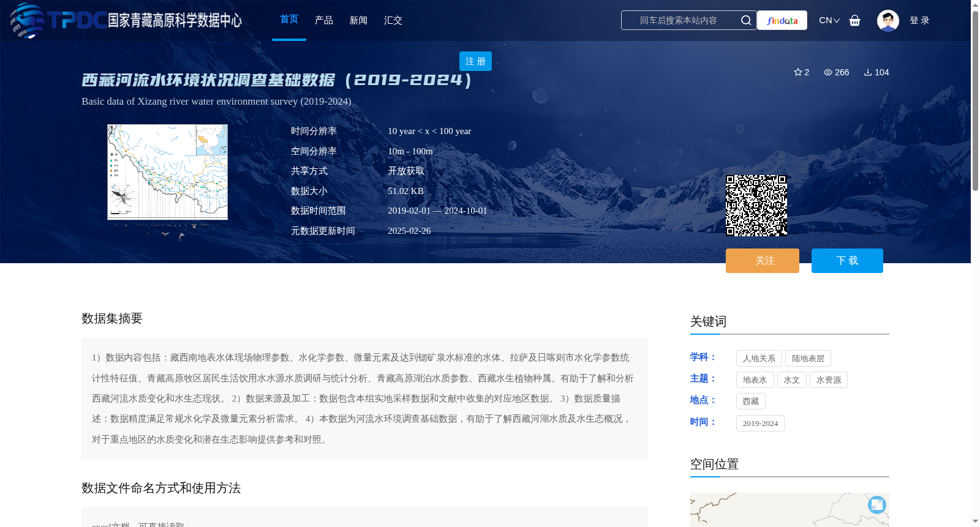Click the 空间位置 section heading

714,464
